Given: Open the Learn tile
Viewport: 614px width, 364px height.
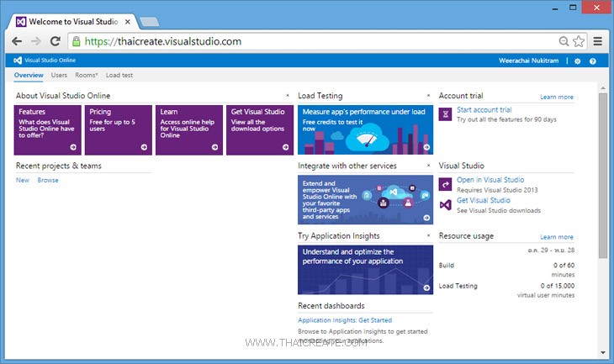Looking at the screenshot, I should [189, 130].
